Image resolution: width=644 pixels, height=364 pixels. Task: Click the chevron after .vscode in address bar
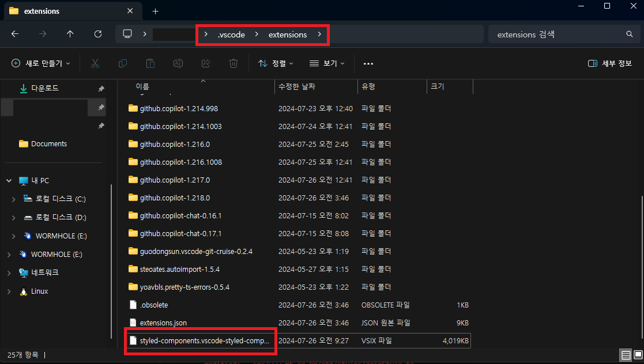(x=257, y=34)
